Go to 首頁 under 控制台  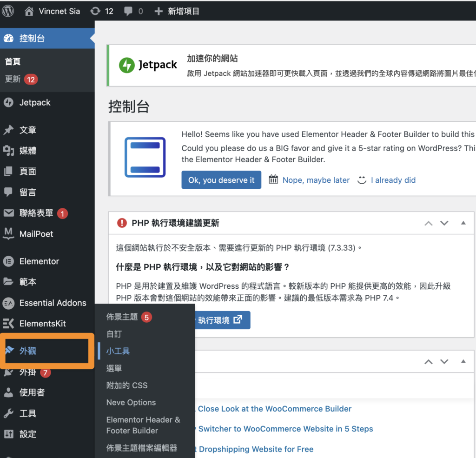click(x=13, y=62)
